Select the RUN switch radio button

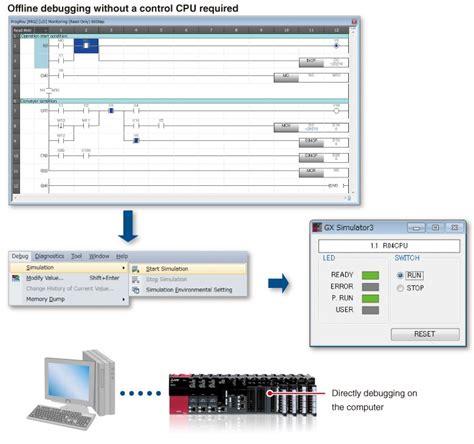(400, 275)
